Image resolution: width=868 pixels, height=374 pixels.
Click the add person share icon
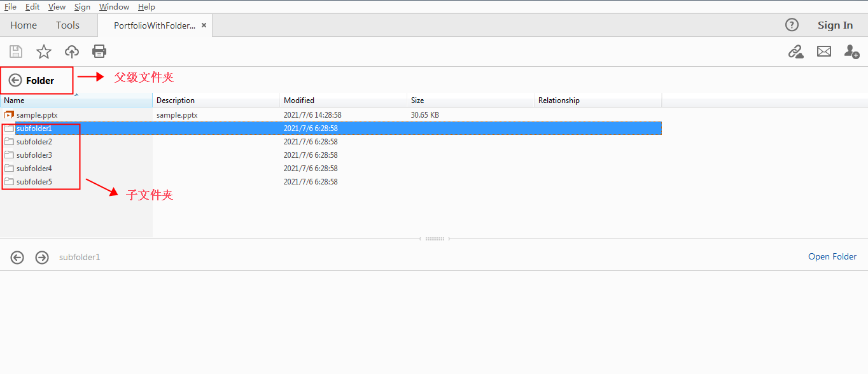(852, 52)
